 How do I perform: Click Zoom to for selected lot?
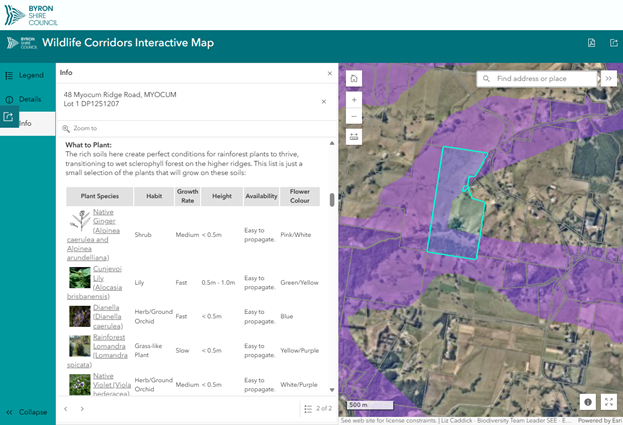coord(84,128)
